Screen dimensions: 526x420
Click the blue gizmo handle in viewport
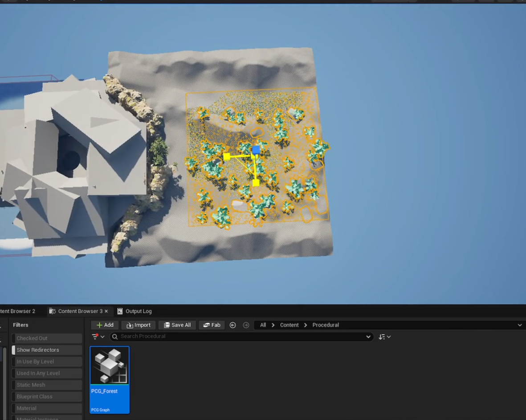click(x=256, y=150)
